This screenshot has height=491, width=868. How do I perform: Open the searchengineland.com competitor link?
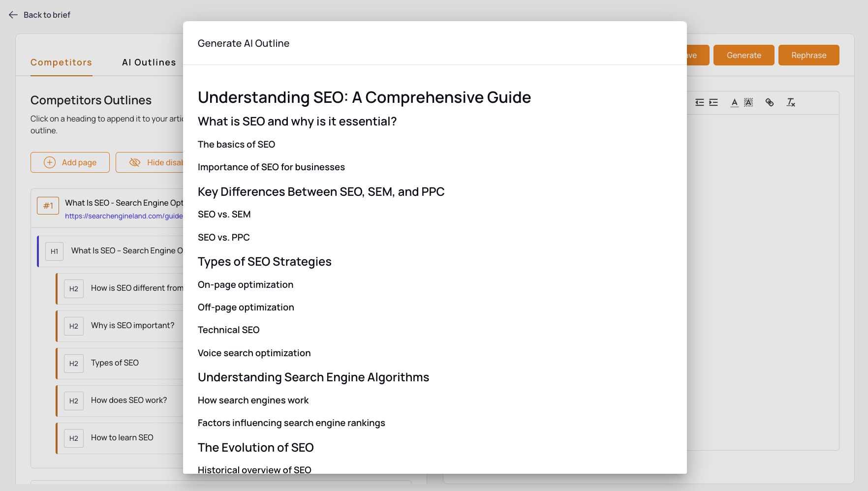[124, 216]
